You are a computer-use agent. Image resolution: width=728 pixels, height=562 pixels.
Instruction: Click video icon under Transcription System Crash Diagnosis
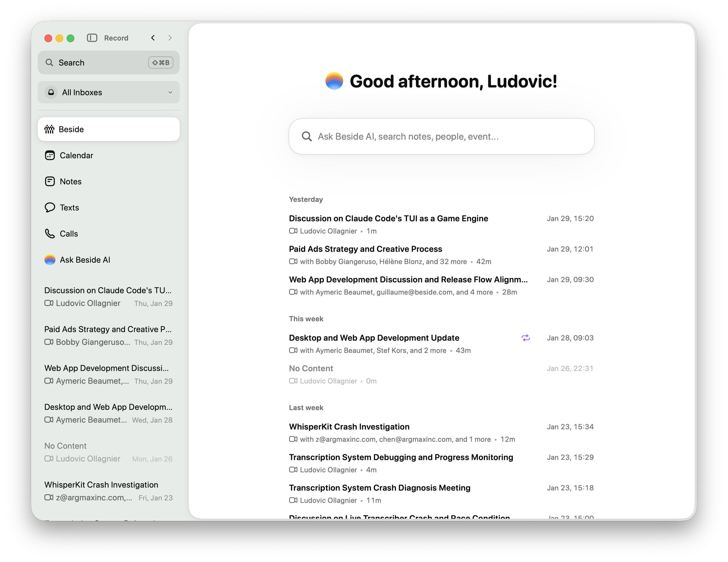click(293, 500)
